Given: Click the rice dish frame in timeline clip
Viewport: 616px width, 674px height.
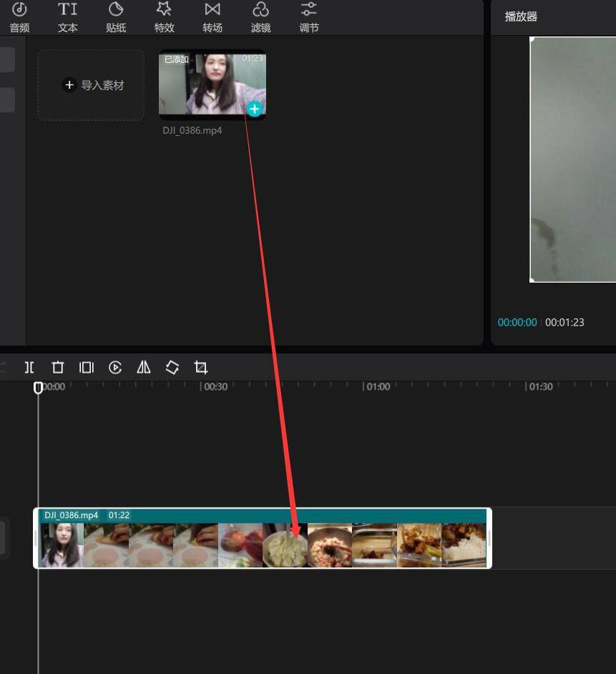Looking at the screenshot, I should coord(464,544).
